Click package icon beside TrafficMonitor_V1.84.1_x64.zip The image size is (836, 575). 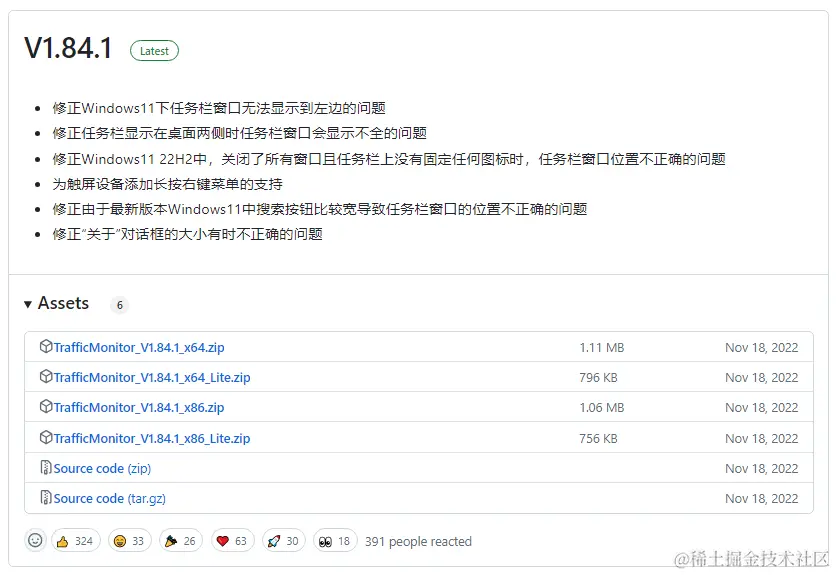[46, 346]
